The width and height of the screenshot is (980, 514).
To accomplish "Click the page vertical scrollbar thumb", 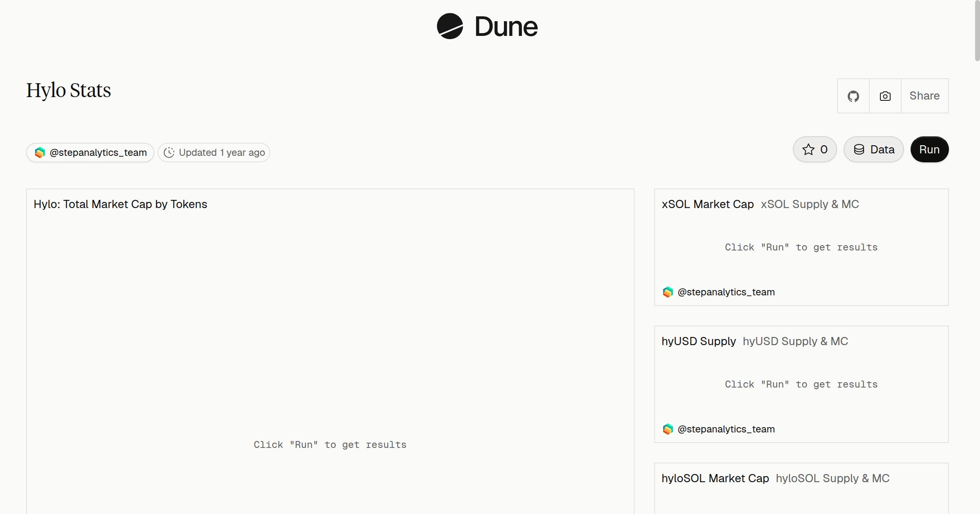I will (x=977, y=31).
